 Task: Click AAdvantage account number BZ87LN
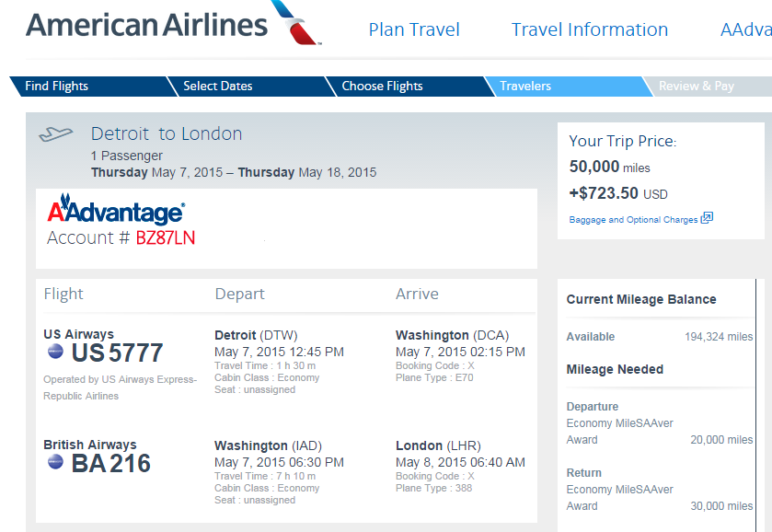pyautogui.click(x=166, y=237)
